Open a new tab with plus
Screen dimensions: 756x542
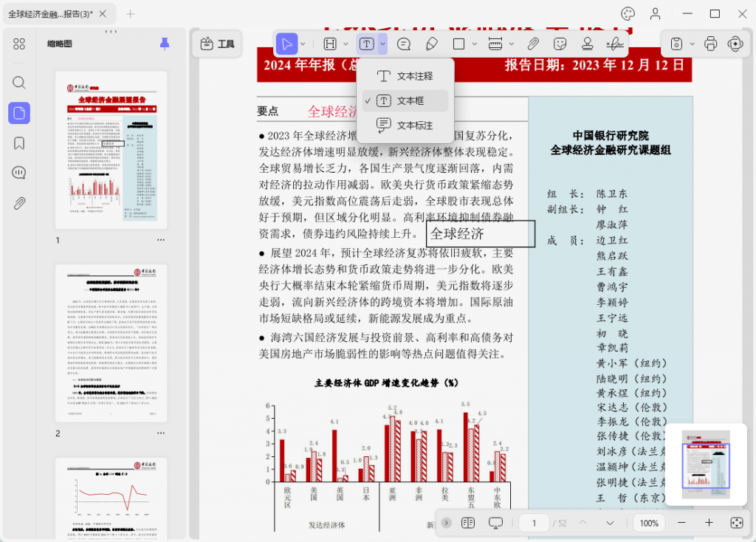(x=130, y=14)
